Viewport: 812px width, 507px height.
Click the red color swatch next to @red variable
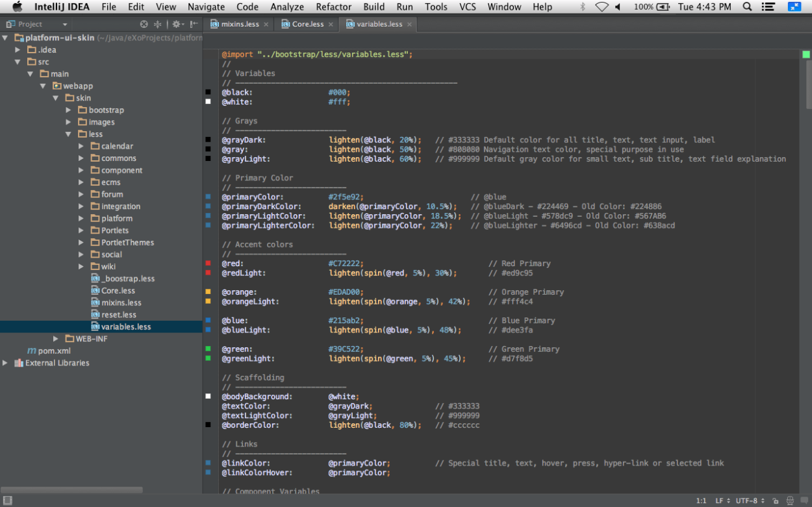pos(208,264)
